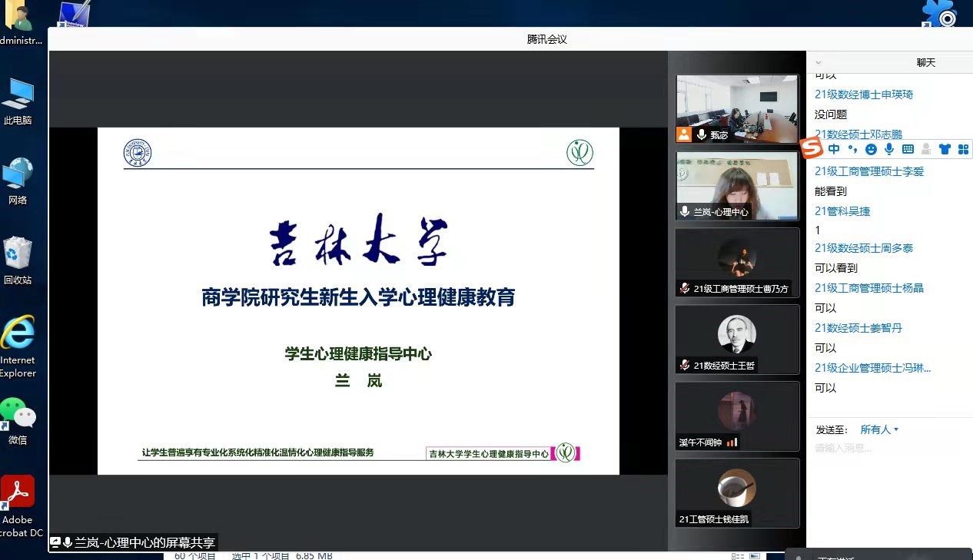Click the microphone icon beside 甄宓
This screenshot has width=973, height=560.
click(x=702, y=134)
